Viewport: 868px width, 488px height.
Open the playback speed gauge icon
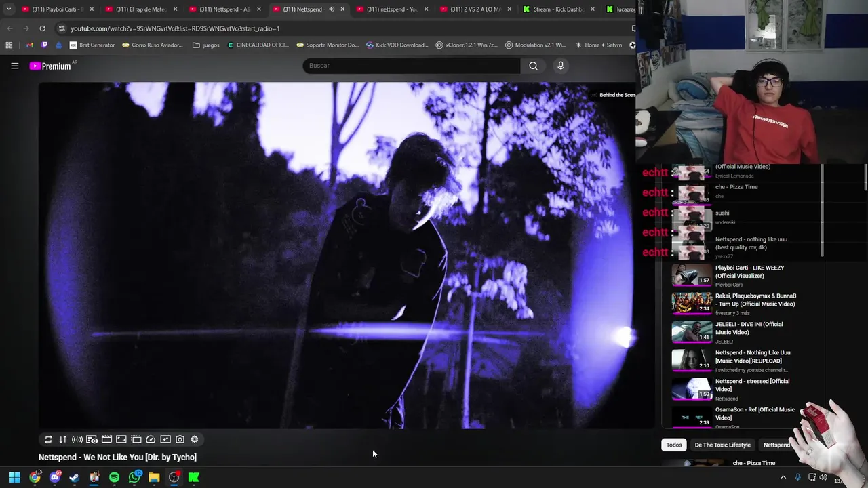(151, 439)
